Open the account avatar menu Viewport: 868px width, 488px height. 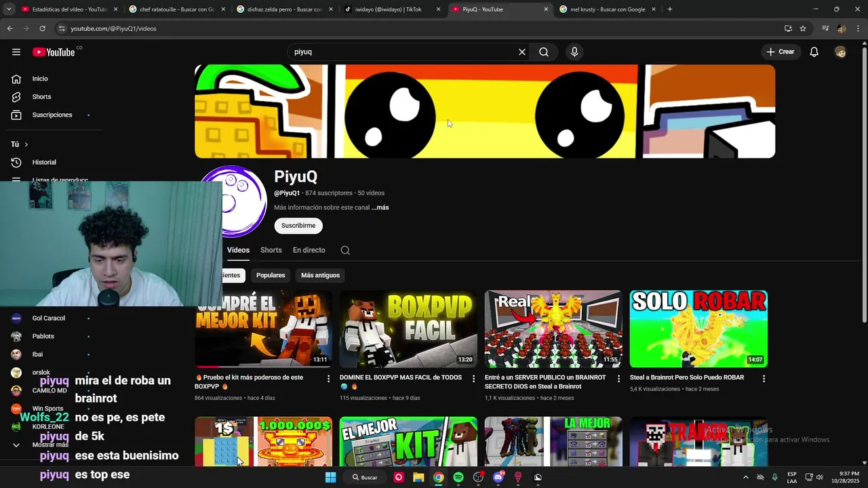coord(840,52)
